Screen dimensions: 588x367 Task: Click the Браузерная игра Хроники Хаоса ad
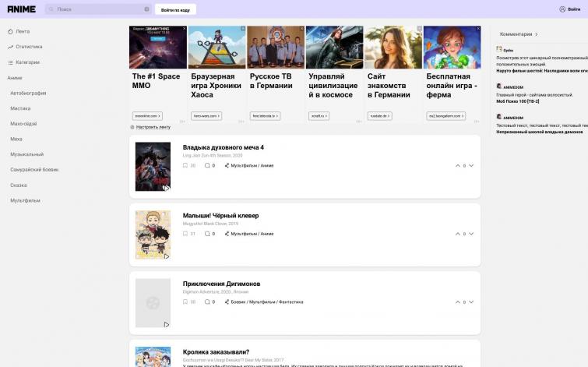coord(217,73)
